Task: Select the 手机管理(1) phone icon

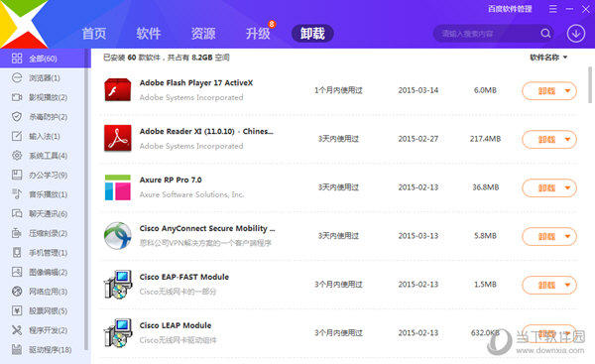Action: pos(17,252)
